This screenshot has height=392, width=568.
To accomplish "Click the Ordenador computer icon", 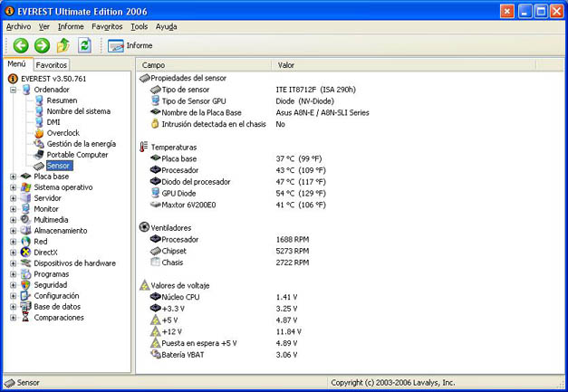I will (x=26, y=90).
